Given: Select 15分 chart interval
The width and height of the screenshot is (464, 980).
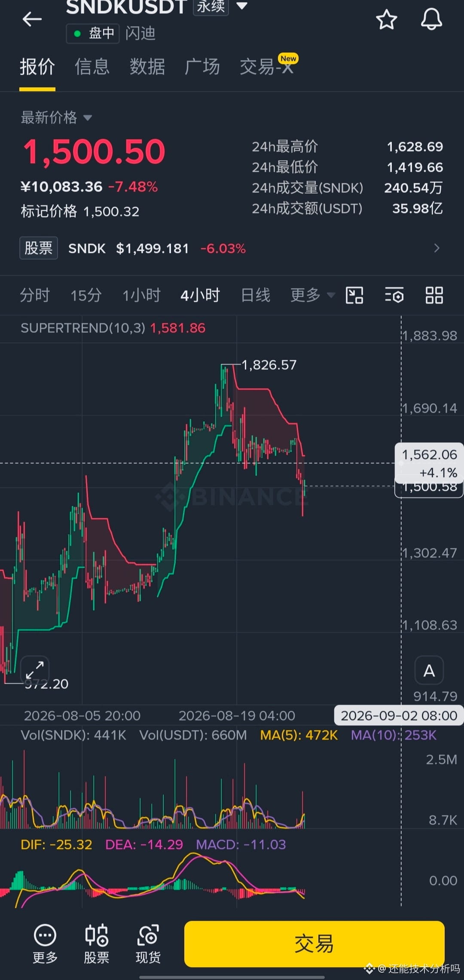Looking at the screenshot, I should point(86,295).
